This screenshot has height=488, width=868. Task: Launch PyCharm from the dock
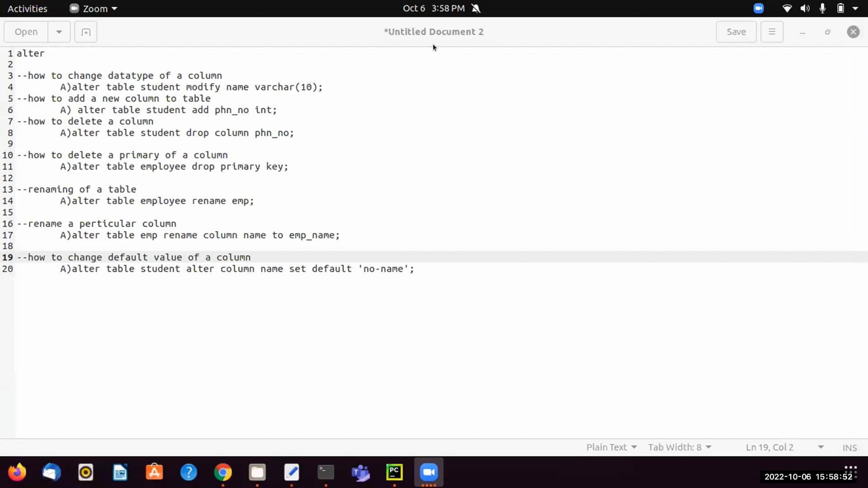[x=394, y=472]
